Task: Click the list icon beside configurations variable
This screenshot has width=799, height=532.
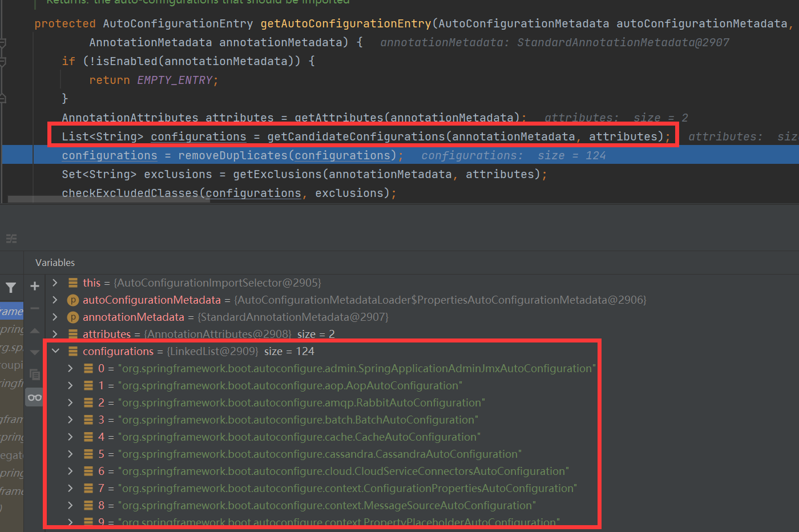Action: point(73,352)
